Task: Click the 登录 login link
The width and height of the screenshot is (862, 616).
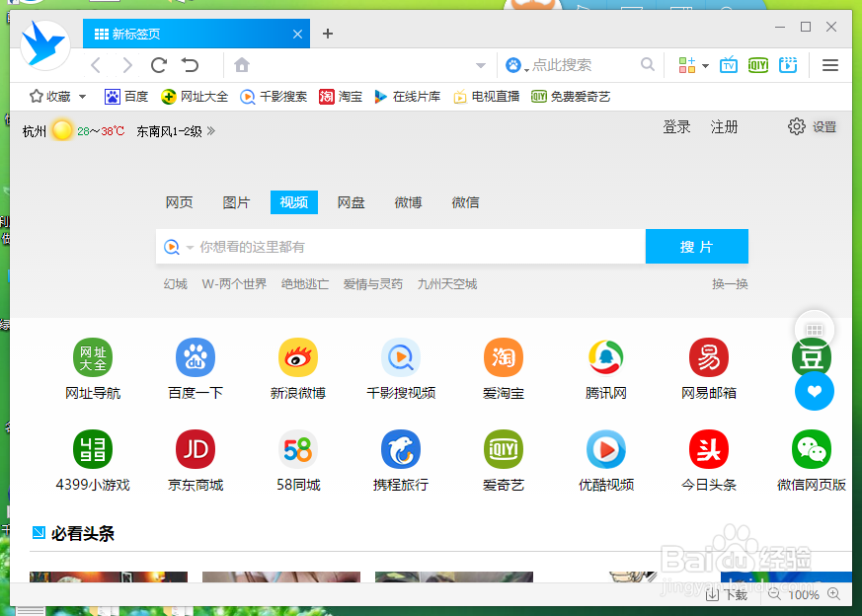Action: click(676, 127)
